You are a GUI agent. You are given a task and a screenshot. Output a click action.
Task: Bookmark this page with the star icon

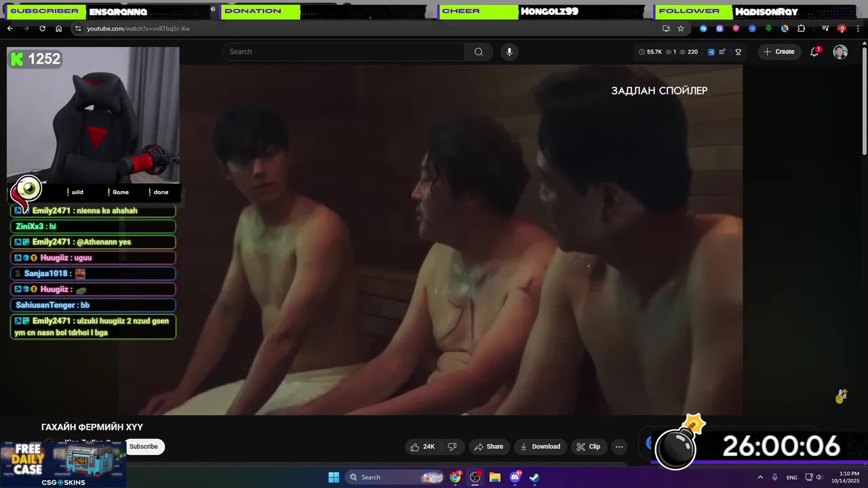pyautogui.click(x=681, y=28)
